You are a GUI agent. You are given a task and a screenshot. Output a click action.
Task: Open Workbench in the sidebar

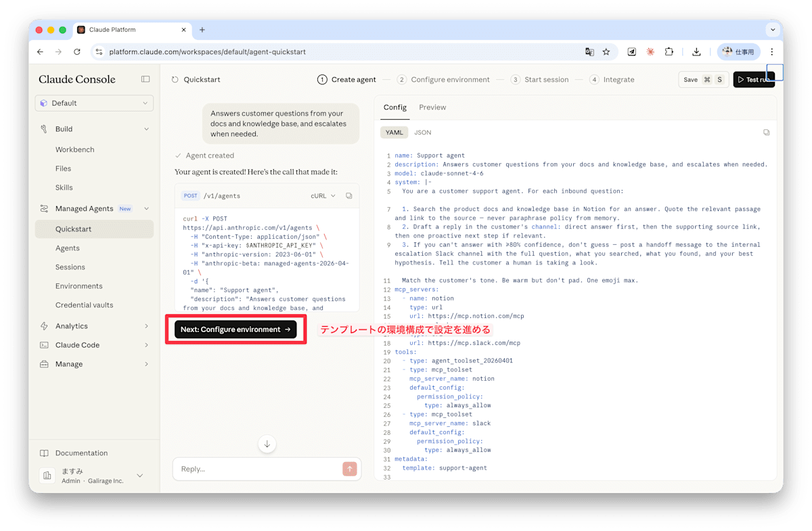tap(74, 149)
